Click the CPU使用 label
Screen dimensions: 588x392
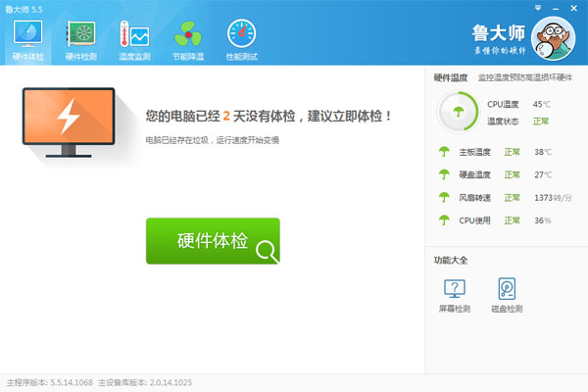click(474, 220)
